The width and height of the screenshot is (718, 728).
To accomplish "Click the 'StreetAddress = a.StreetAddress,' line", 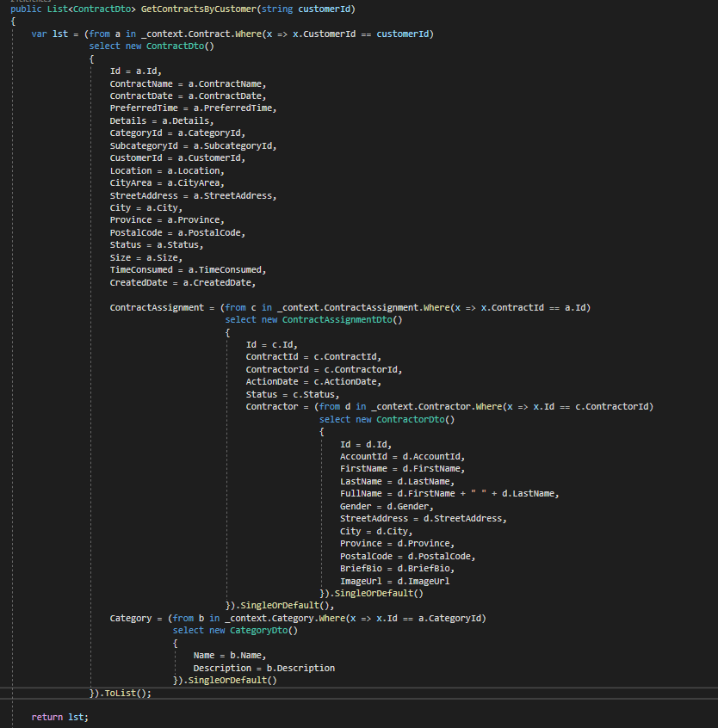I will [193, 196].
